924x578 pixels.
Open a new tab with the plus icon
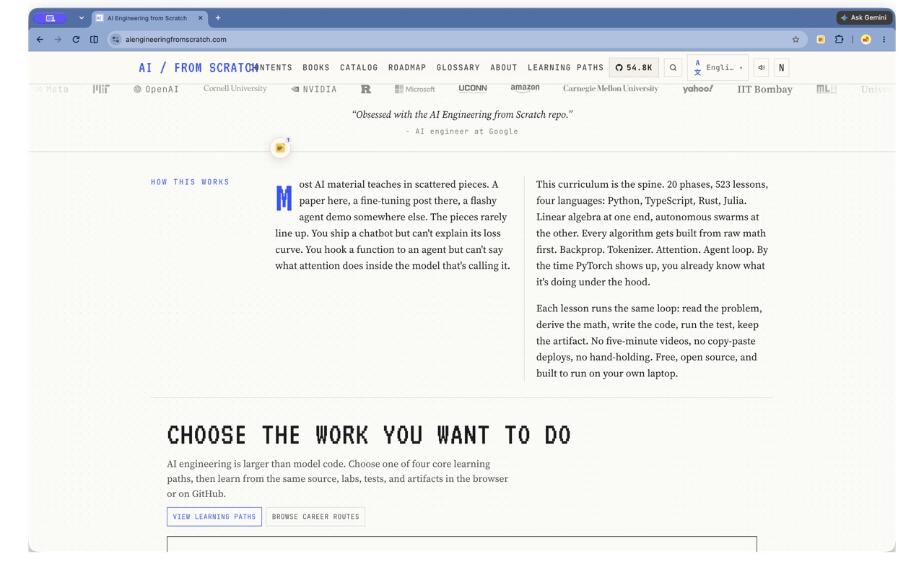(x=218, y=18)
